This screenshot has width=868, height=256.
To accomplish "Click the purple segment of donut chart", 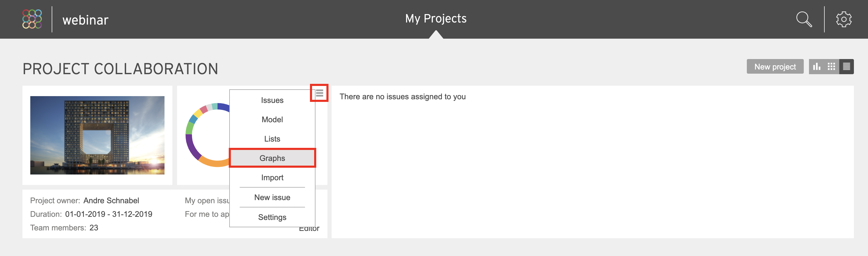I will click(191, 148).
